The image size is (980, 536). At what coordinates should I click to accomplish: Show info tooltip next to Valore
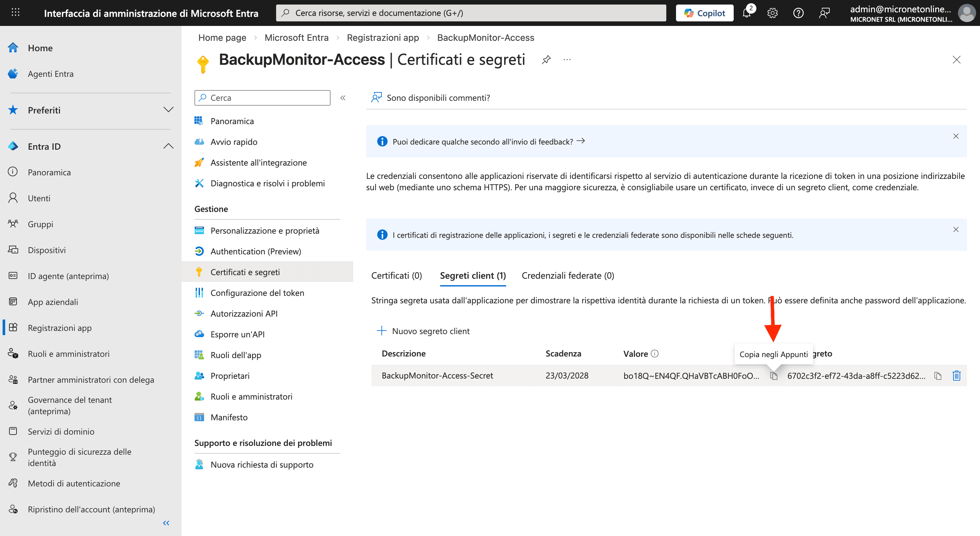(x=655, y=354)
